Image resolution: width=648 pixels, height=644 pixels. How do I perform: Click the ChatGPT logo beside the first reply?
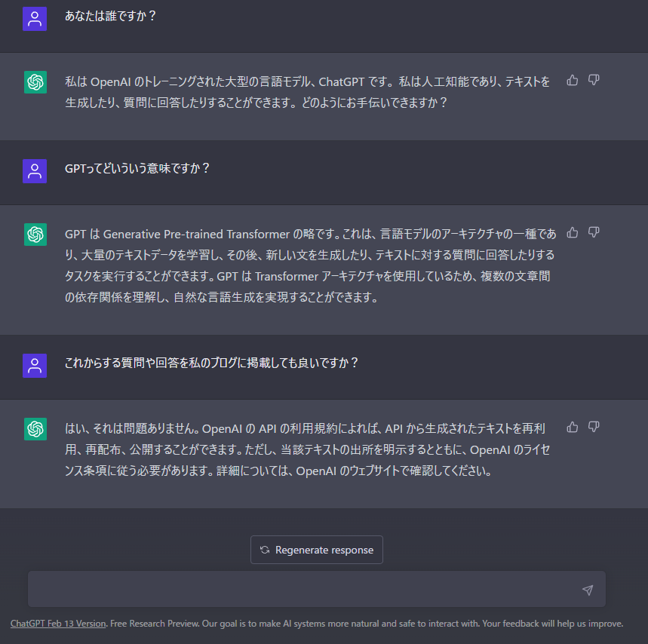[x=35, y=82]
